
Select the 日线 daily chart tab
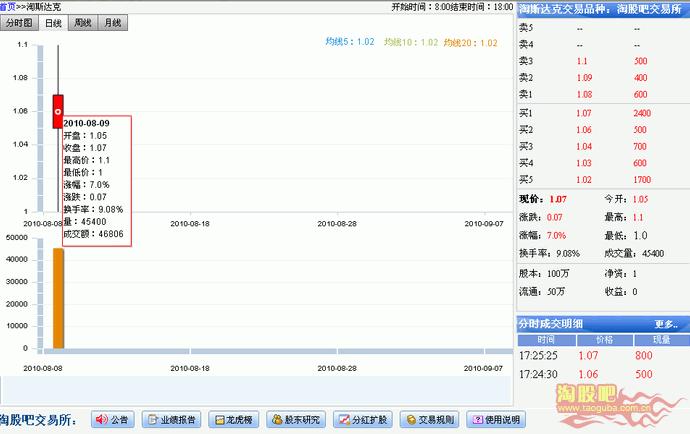click(x=54, y=23)
